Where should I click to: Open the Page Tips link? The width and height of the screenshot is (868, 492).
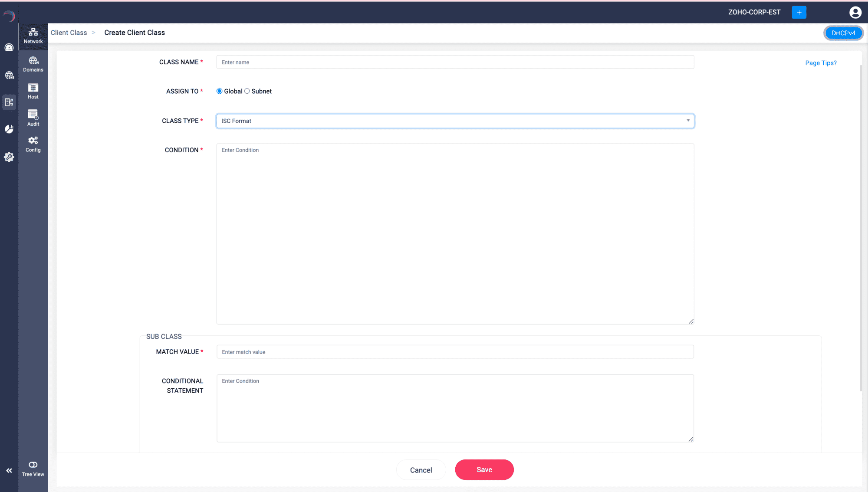(x=821, y=63)
